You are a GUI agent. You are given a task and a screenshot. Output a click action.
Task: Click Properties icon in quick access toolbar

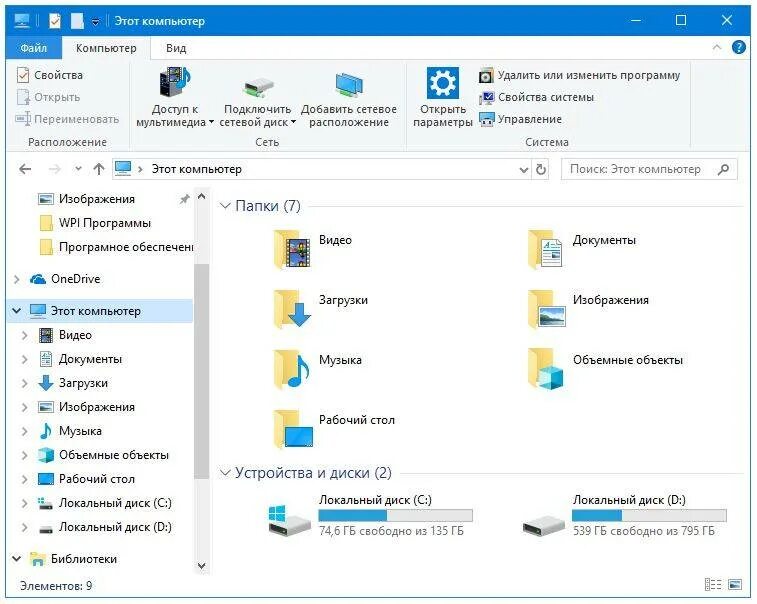click(x=55, y=21)
